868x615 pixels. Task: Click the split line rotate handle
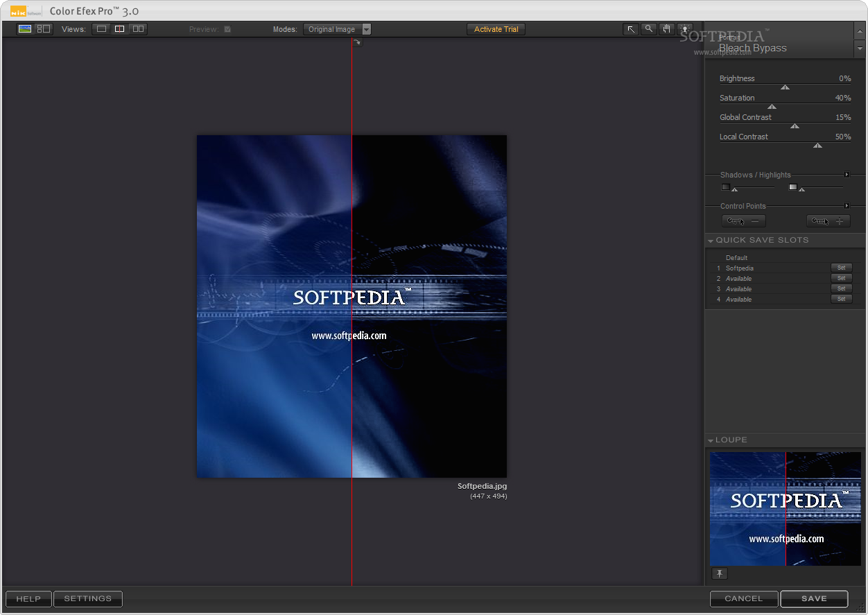[357, 43]
